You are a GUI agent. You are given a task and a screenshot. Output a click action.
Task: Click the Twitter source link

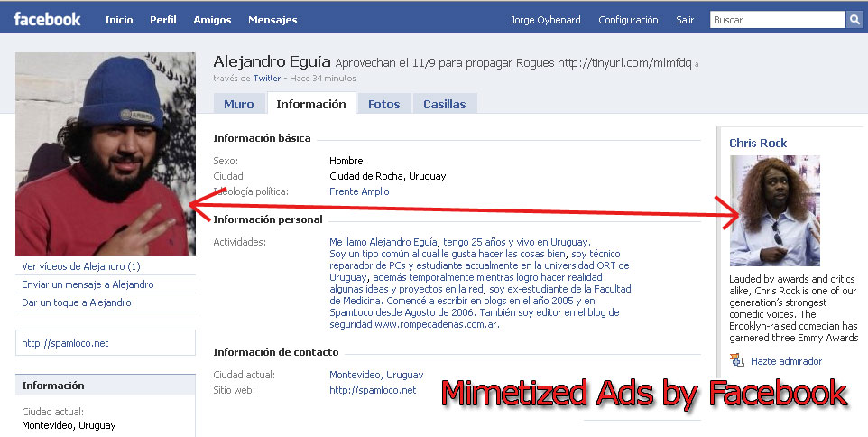click(x=267, y=78)
